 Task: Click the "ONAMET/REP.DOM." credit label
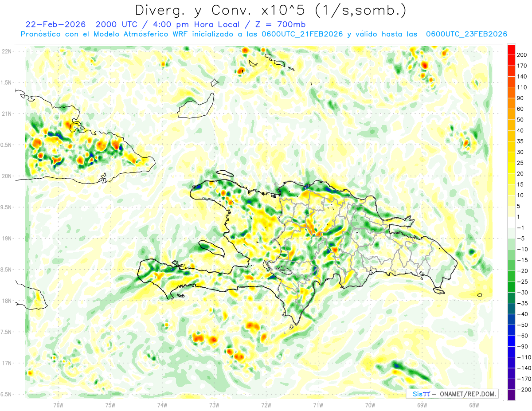click(x=468, y=394)
